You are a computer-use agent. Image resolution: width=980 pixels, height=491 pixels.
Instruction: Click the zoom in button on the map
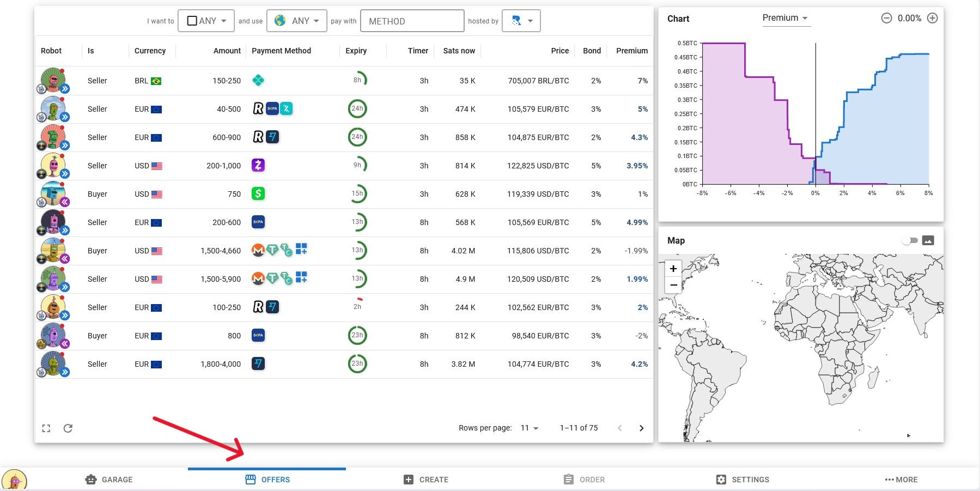[x=673, y=268]
